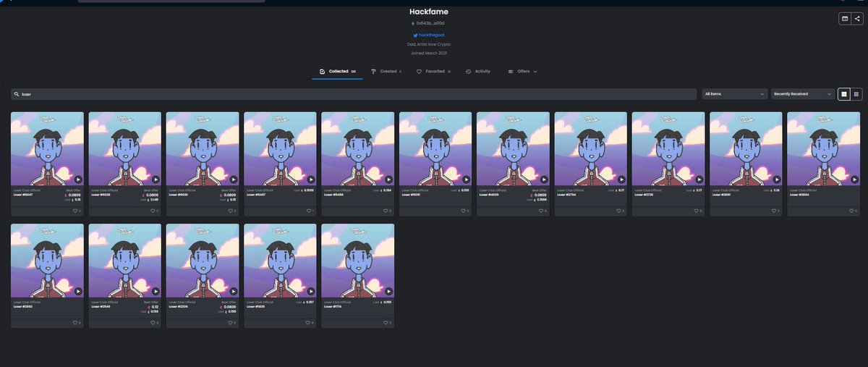Open the Loser #2663 thumbnail
The width and height of the screenshot is (868, 367).
coord(47,261)
